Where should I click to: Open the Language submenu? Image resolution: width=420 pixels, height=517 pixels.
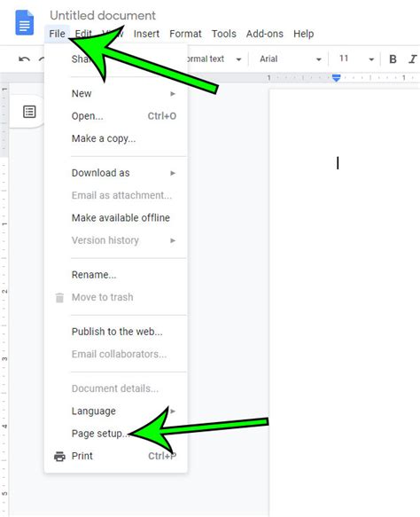coord(116,411)
